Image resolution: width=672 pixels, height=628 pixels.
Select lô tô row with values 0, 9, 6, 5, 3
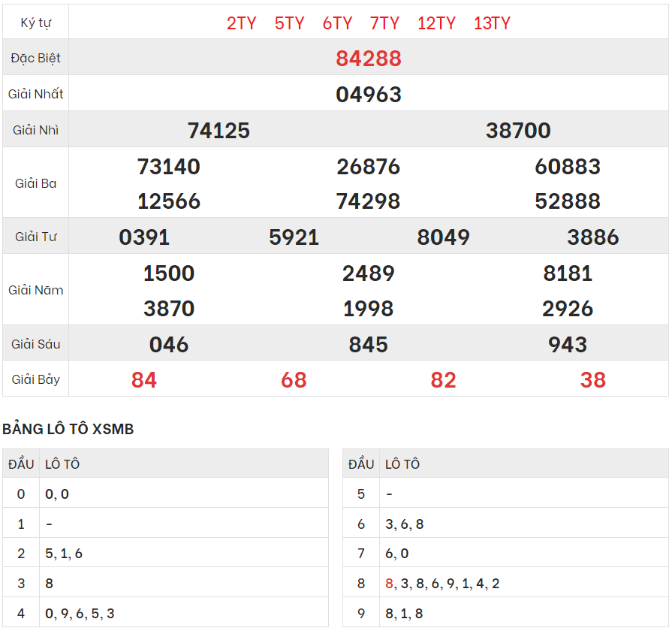(x=80, y=614)
